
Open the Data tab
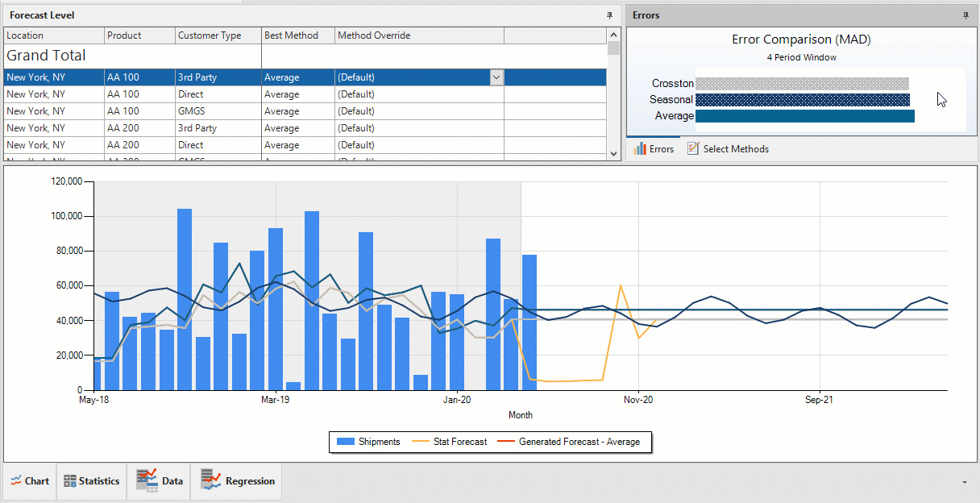coord(160,481)
